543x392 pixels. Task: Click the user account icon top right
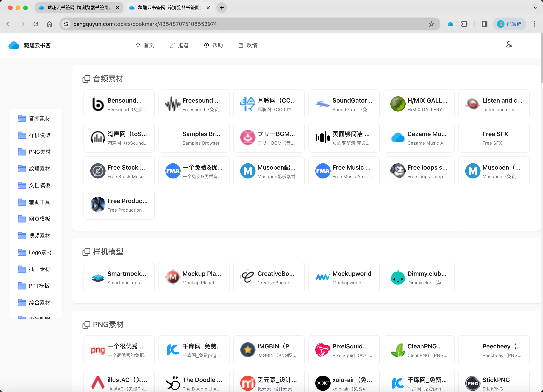509,45
